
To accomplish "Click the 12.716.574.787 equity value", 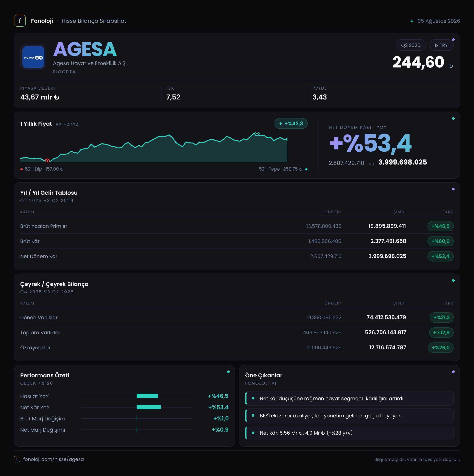I will pyautogui.click(x=387, y=347).
